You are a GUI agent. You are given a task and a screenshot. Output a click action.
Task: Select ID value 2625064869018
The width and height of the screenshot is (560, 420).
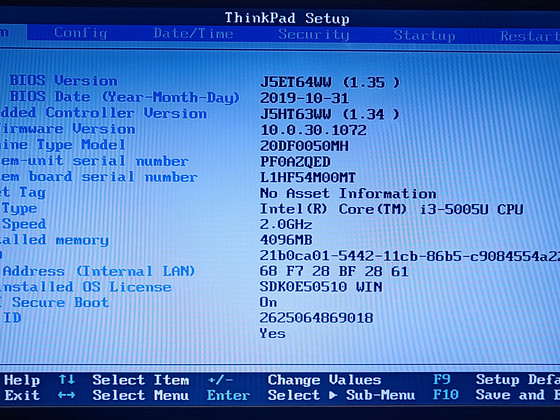click(x=316, y=318)
